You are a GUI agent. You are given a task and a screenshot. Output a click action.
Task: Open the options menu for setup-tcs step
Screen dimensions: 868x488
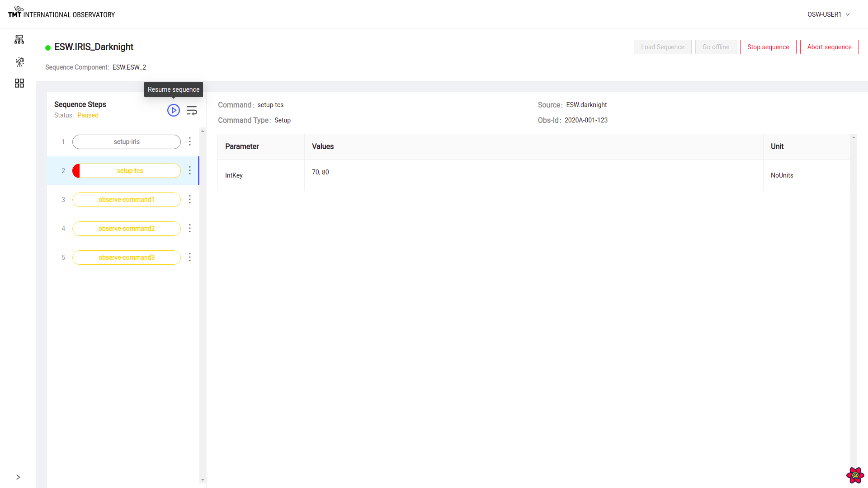click(x=190, y=170)
